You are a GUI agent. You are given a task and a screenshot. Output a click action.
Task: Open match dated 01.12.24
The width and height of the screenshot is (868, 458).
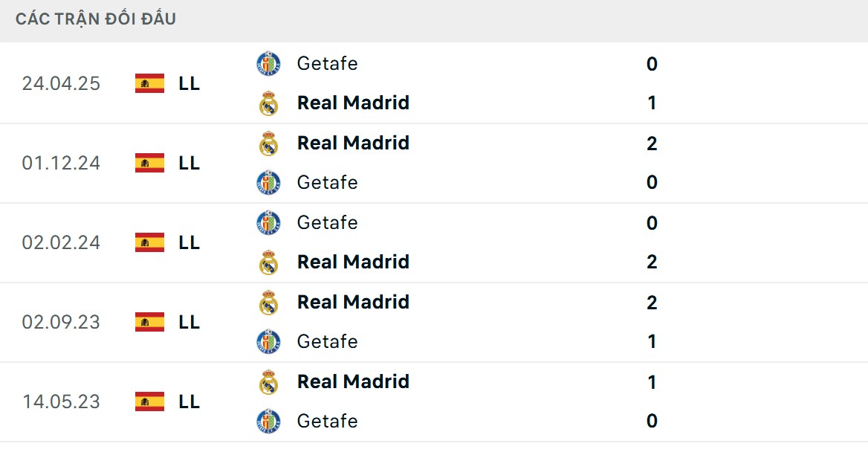coord(61,163)
